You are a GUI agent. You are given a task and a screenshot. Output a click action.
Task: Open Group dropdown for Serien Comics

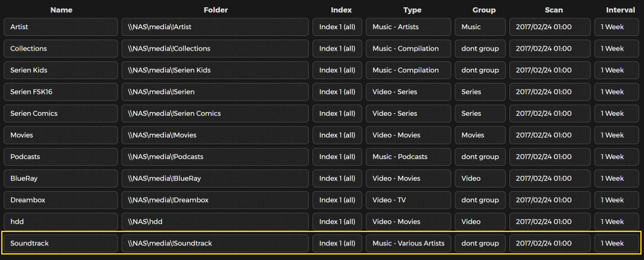pos(479,113)
